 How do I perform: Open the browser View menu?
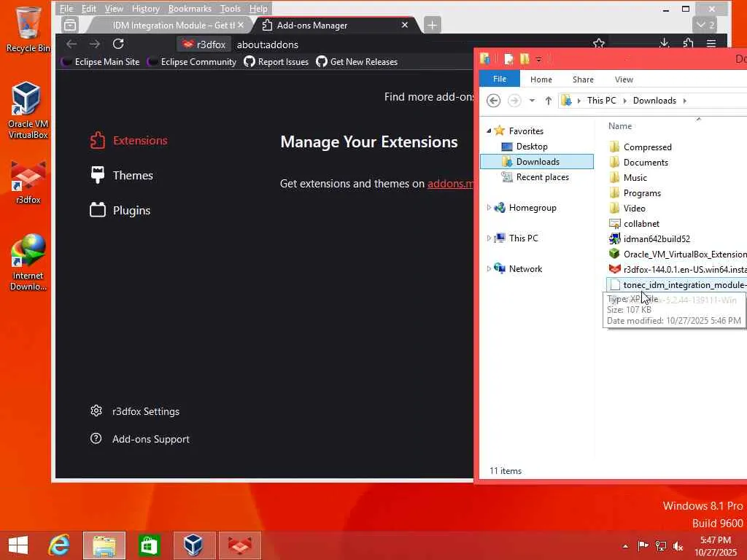point(114,9)
